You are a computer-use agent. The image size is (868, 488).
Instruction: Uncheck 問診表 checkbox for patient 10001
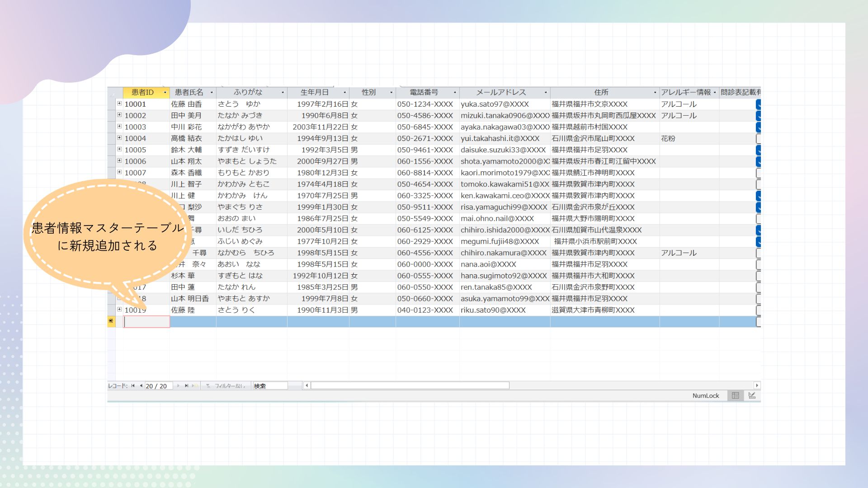759,104
